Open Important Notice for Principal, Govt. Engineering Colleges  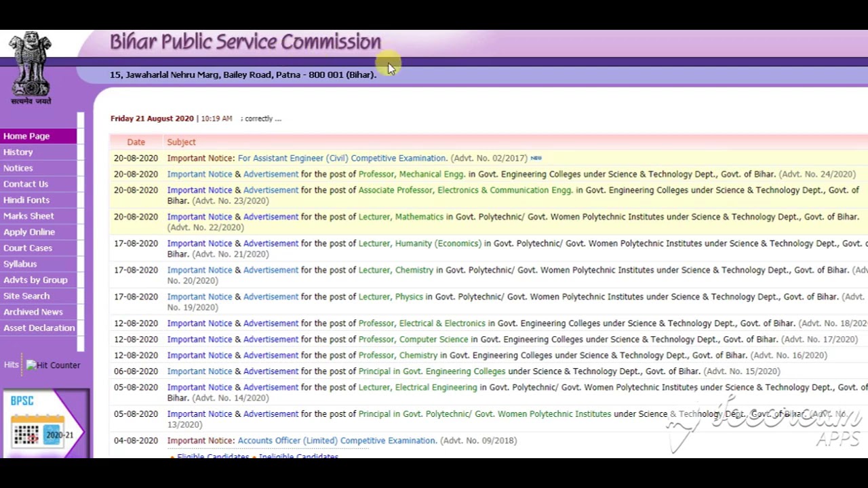coord(199,371)
